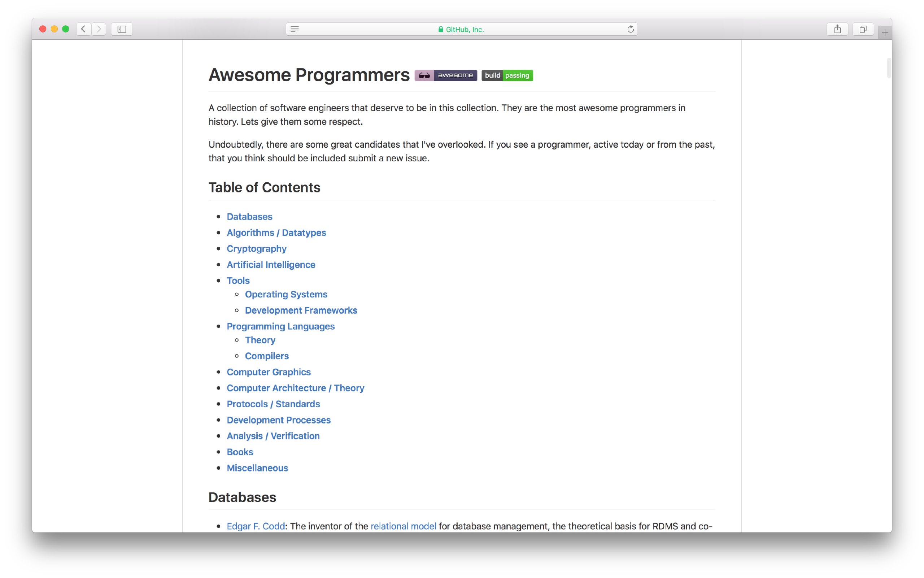Open the Theory sub-item link
Screen dimensions: 924x578
point(260,340)
